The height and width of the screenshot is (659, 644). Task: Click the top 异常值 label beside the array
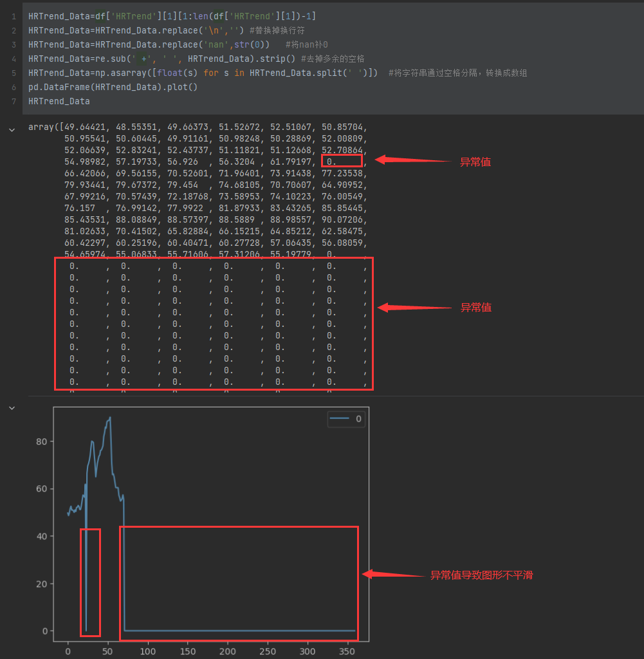coord(475,162)
